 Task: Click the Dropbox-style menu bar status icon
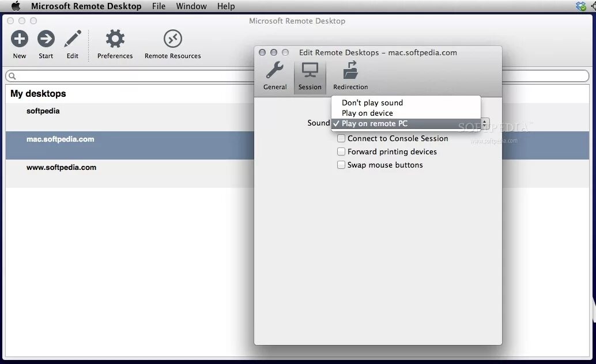pyautogui.click(x=581, y=6)
